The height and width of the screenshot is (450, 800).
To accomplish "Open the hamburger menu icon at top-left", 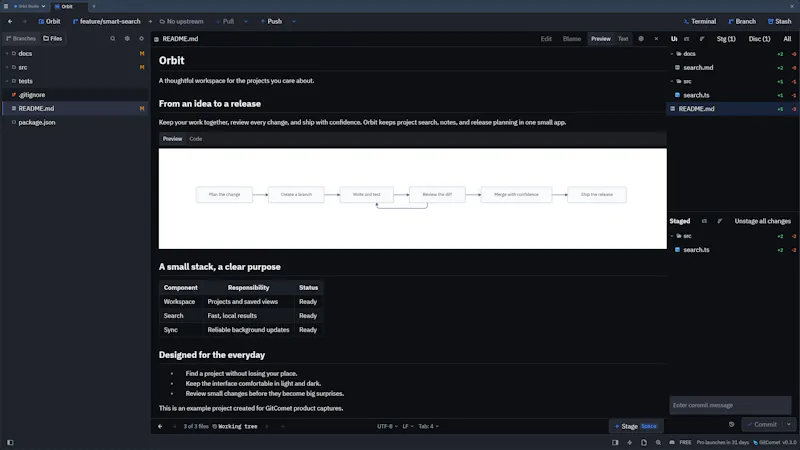I will (x=6, y=6).
